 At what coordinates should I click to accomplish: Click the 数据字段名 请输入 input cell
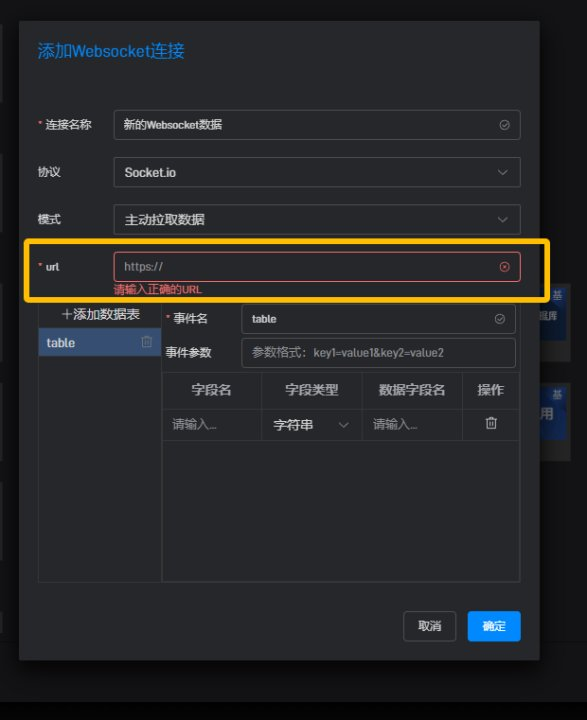click(x=412, y=425)
